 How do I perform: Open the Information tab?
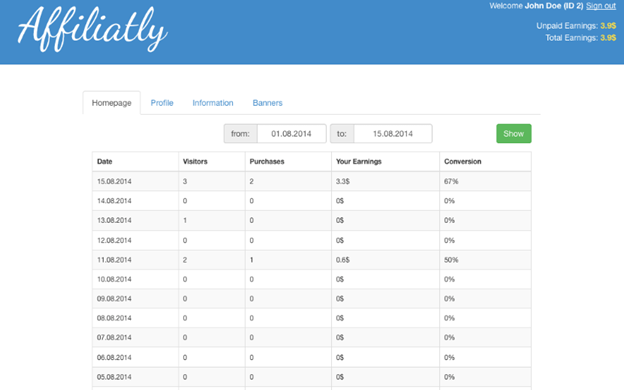point(213,103)
